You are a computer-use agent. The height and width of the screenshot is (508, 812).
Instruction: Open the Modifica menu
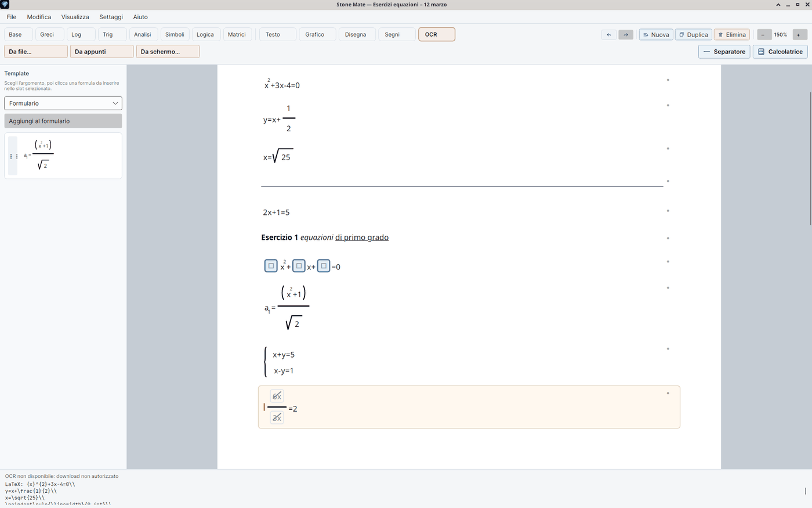pyautogui.click(x=39, y=17)
